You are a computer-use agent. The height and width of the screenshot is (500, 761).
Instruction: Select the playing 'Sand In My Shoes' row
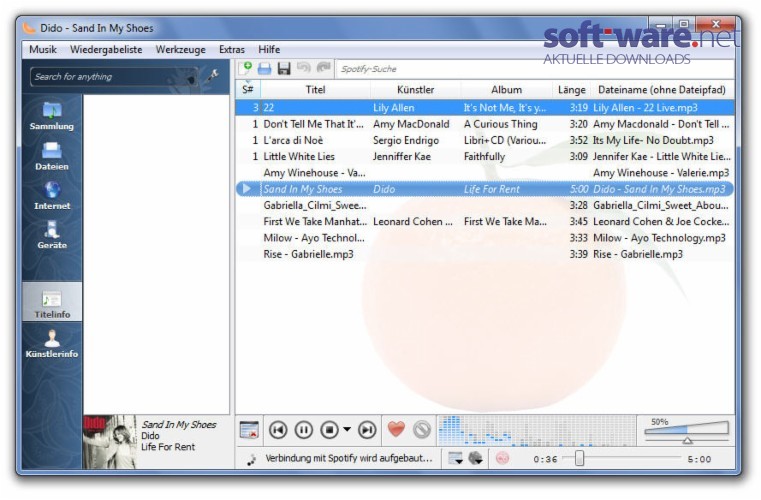click(484, 189)
